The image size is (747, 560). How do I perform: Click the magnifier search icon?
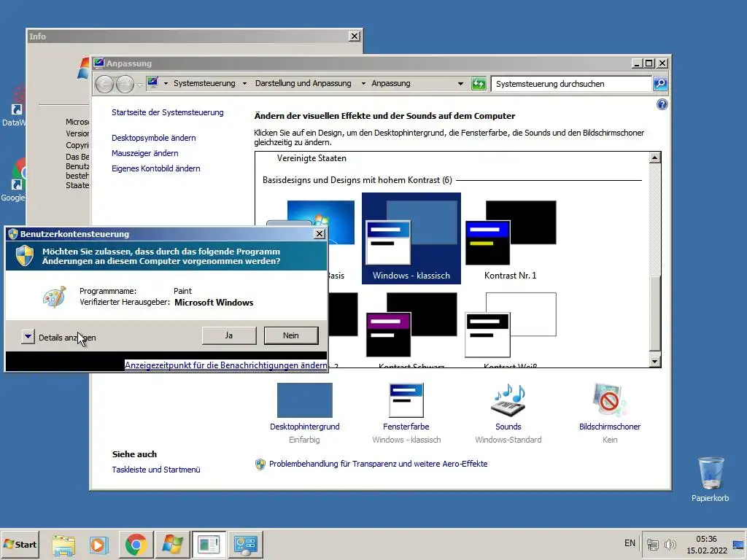click(660, 84)
